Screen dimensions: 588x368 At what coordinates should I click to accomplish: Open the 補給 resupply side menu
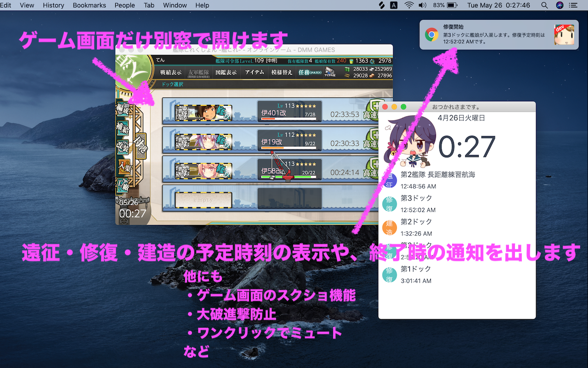tap(123, 127)
